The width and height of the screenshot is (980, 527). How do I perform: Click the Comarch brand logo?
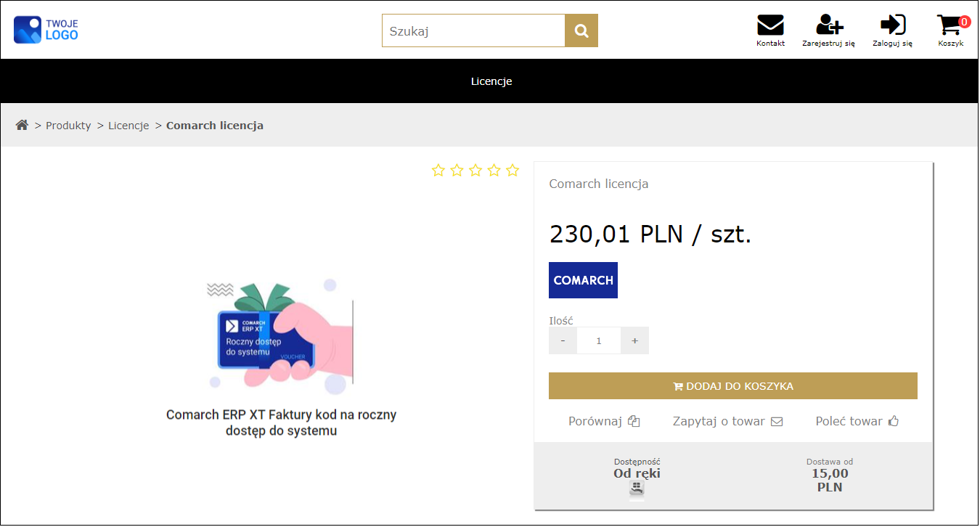[x=583, y=280]
